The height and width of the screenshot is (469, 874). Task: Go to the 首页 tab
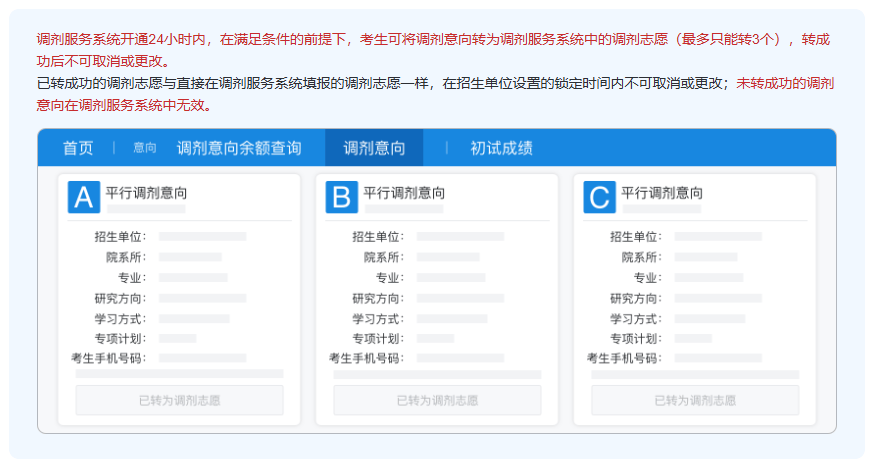coord(78,148)
